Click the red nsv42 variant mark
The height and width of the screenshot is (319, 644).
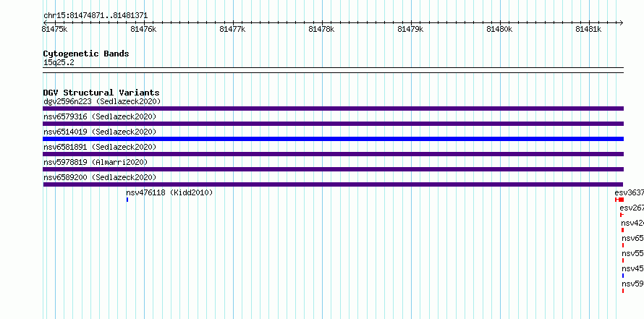(x=622, y=230)
